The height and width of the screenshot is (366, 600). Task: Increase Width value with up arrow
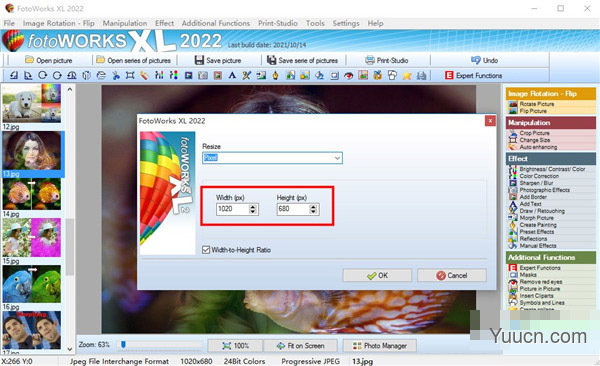253,207
